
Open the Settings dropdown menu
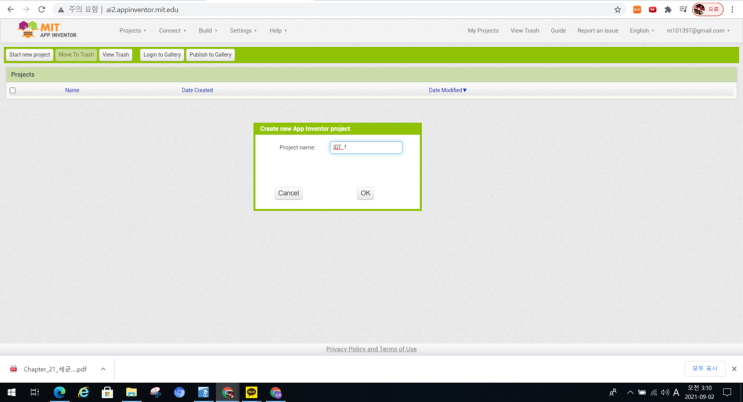coord(243,30)
